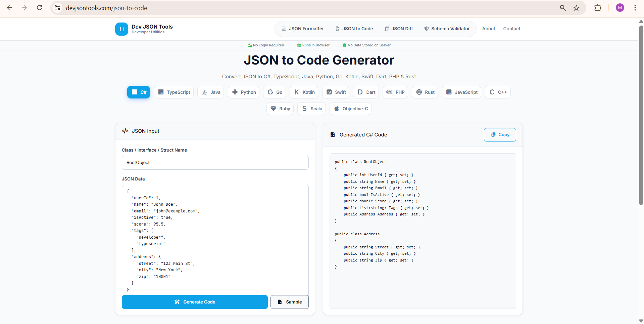Click the document icon beside Generated C# Code
The height and width of the screenshot is (324, 644).
333,134
